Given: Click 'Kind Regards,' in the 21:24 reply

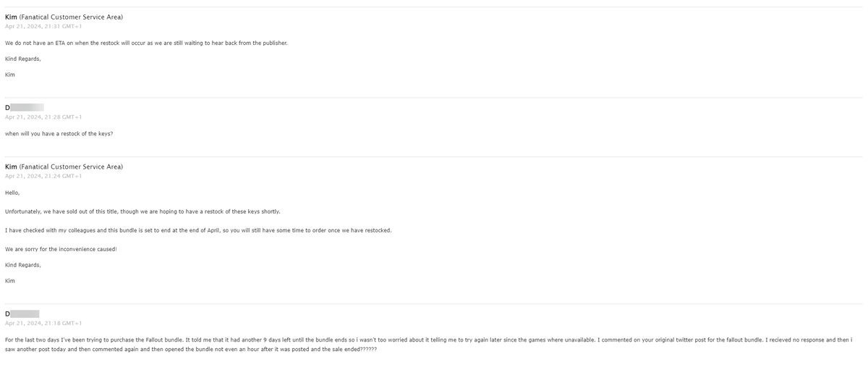Looking at the screenshot, I should (23, 265).
